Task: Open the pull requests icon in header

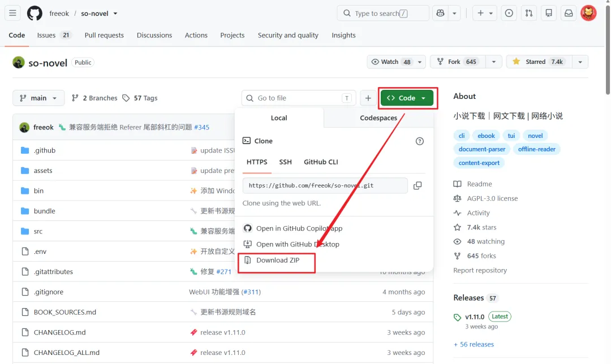Action: (x=529, y=13)
